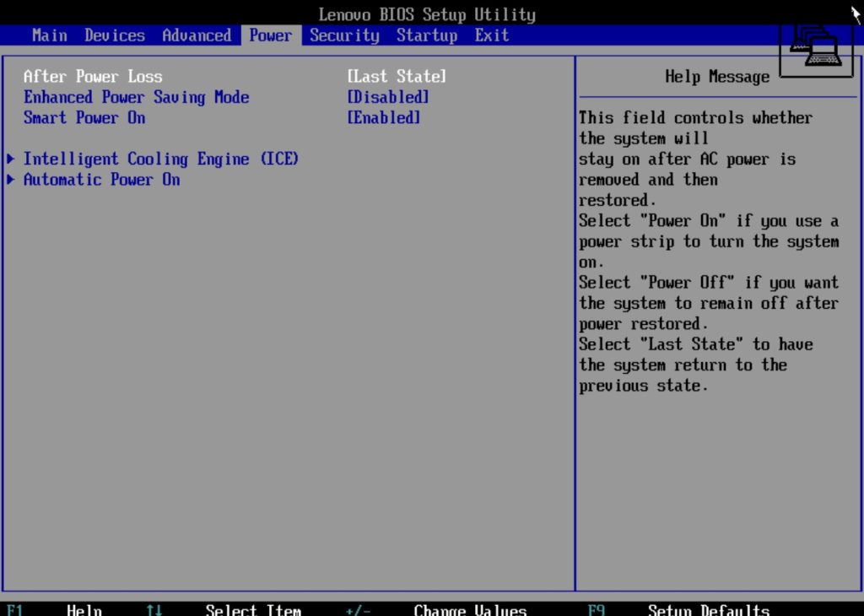
Task: Toggle Enhanced Power Saving Mode [Disabled] value
Action: coord(388,98)
